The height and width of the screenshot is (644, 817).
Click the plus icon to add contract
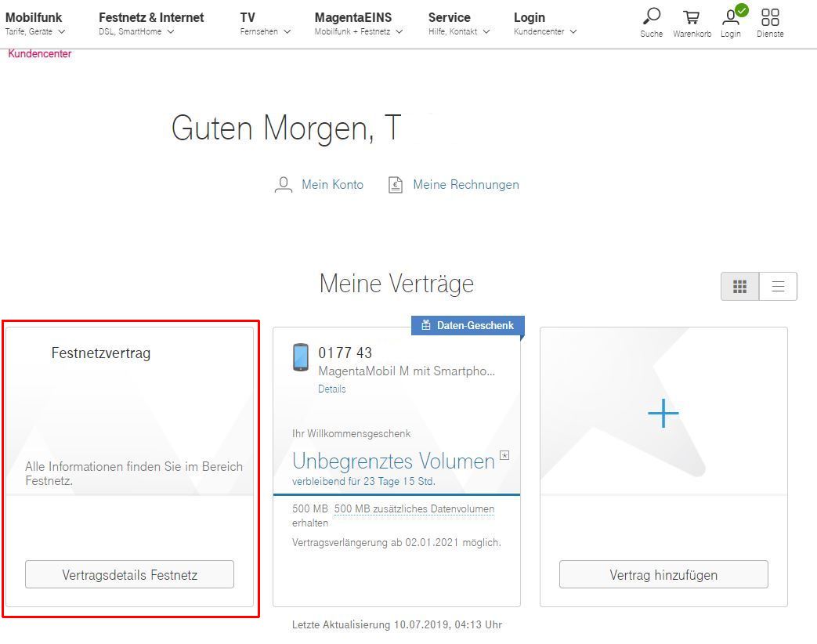tap(663, 413)
